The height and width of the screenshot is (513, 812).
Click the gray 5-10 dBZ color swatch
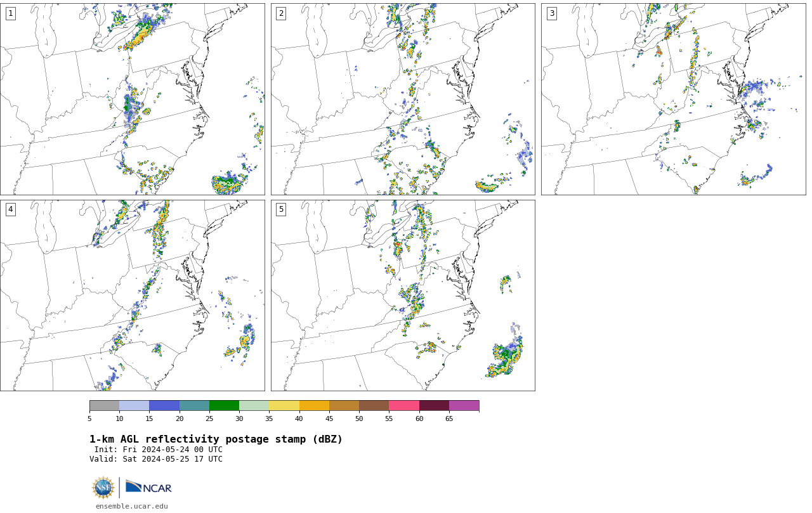tap(104, 406)
